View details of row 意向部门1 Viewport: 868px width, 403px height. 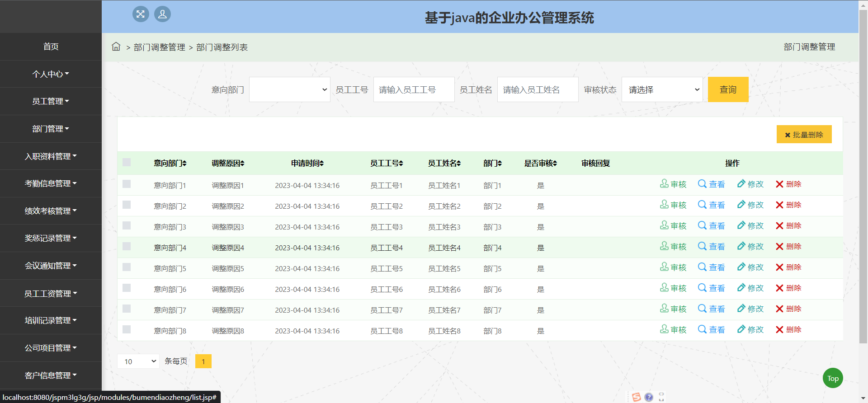coord(712,184)
